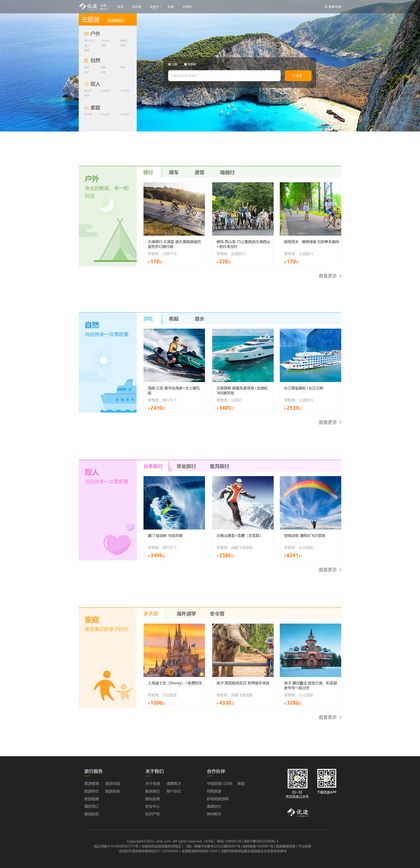The image size is (420, 868).
Task: Expand 查看更多 under the 户外 section
Action: click(x=330, y=276)
